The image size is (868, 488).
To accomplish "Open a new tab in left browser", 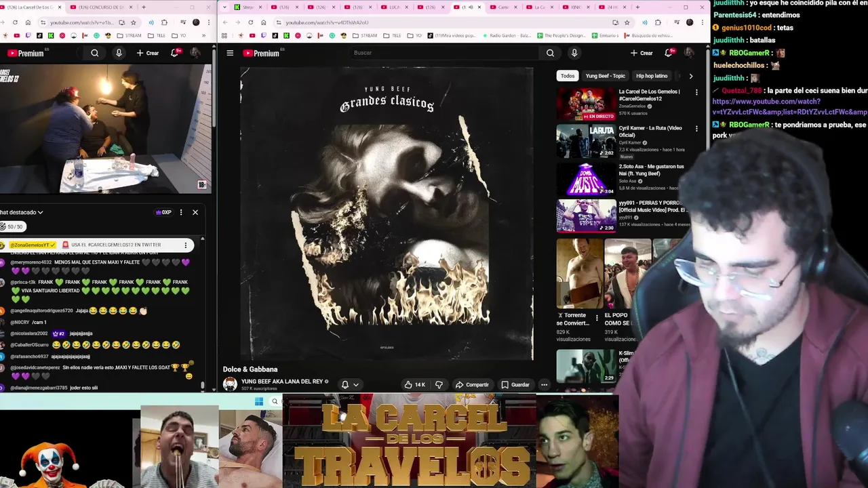I will click(143, 7).
